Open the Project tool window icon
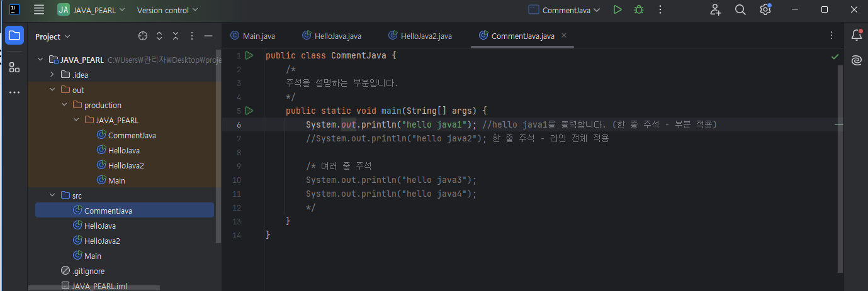Image resolution: width=868 pixels, height=291 pixels. point(14,35)
